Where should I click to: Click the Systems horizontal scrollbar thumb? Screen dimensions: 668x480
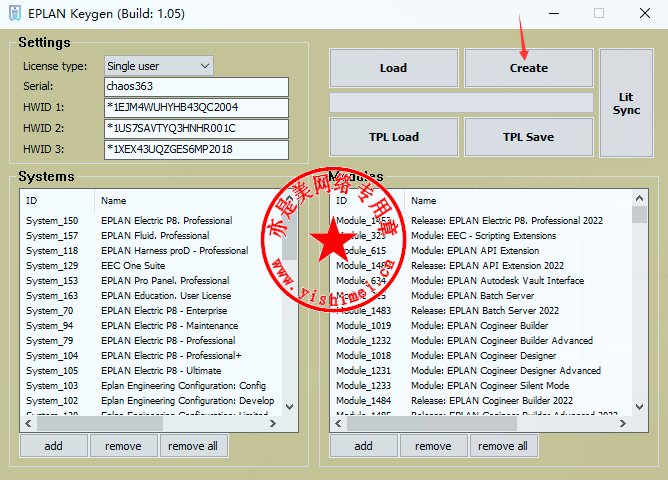click(x=100, y=423)
